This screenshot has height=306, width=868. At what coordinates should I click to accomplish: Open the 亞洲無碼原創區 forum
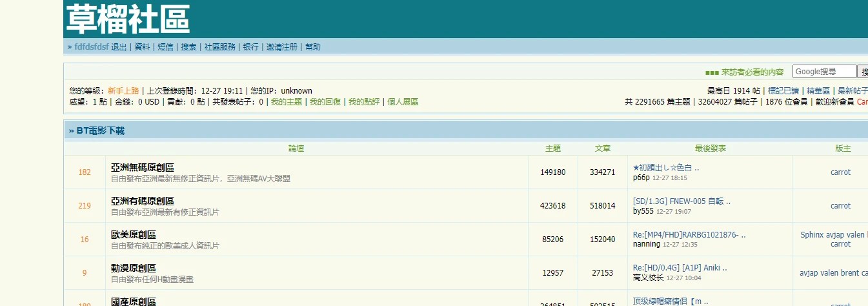(143, 168)
